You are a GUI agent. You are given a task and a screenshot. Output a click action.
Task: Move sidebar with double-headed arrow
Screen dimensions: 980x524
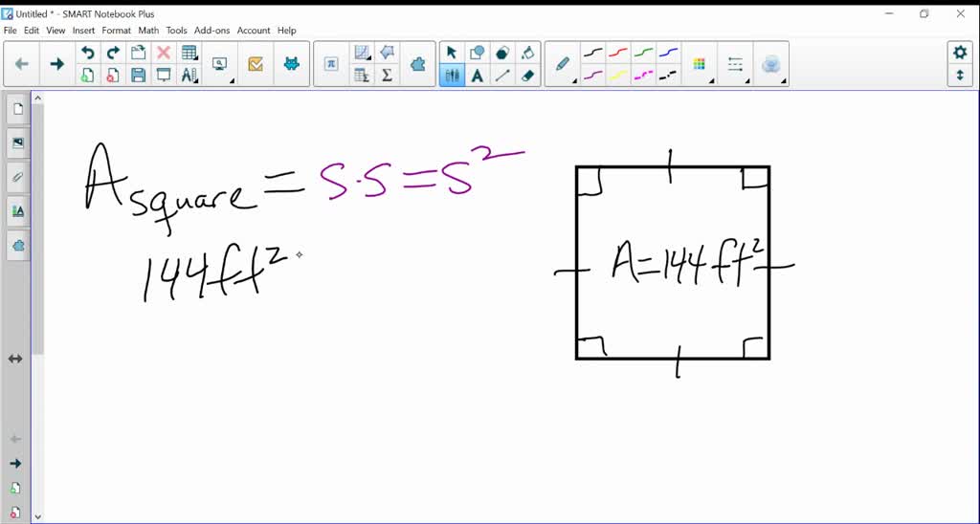coord(15,360)
